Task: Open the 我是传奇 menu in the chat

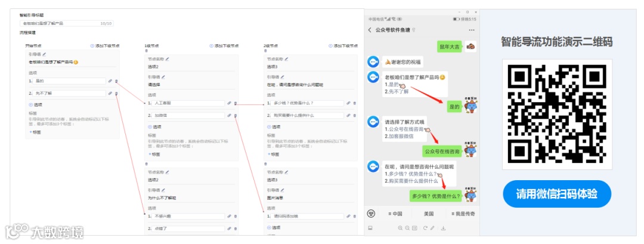Action: (463, 214)
